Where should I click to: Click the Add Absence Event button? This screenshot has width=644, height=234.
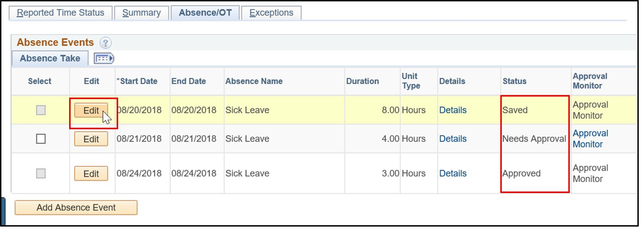(x=76, y=208)
